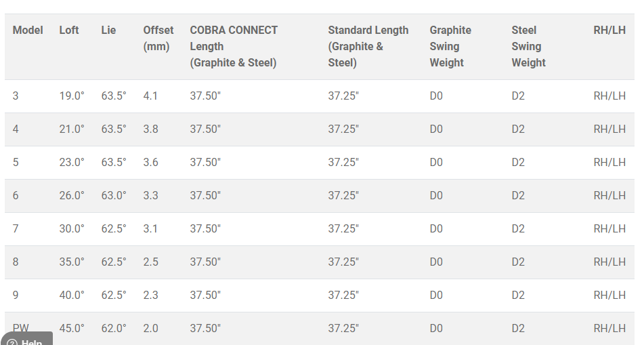This screenshot has width=644, height=345.
Task: Click the question mark Help icon
Action: (12, 342)
